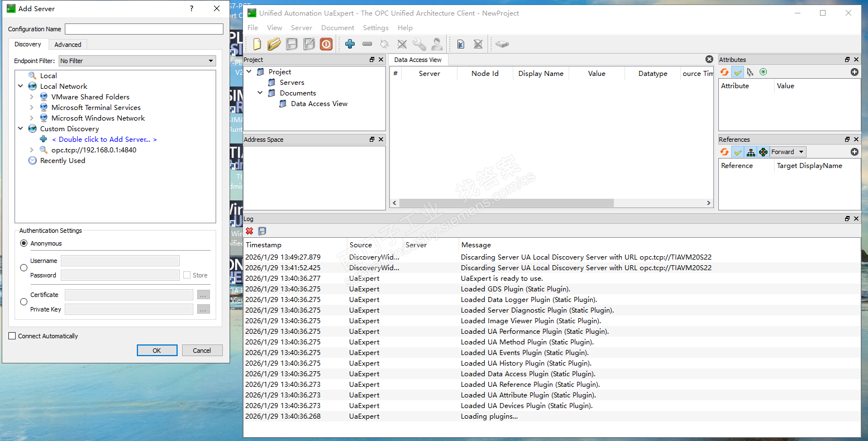Click the Configuration Name input field

coord(144,29)
